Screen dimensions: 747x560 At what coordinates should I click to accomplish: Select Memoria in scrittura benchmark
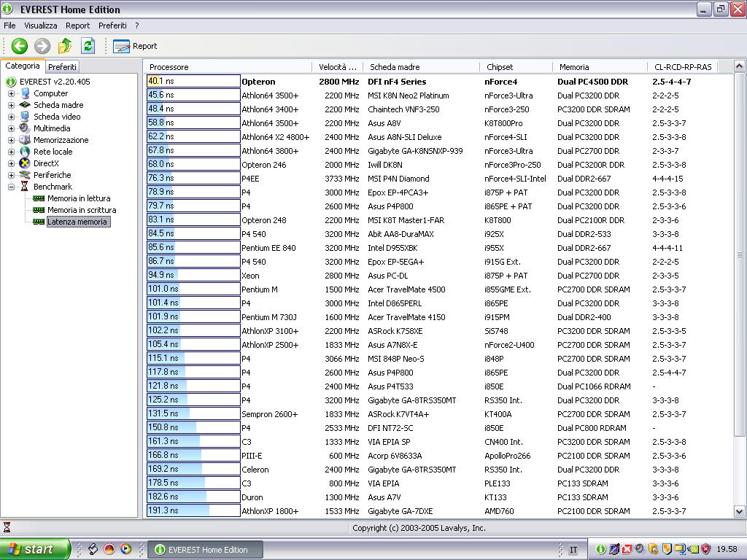tap(81, 210)
